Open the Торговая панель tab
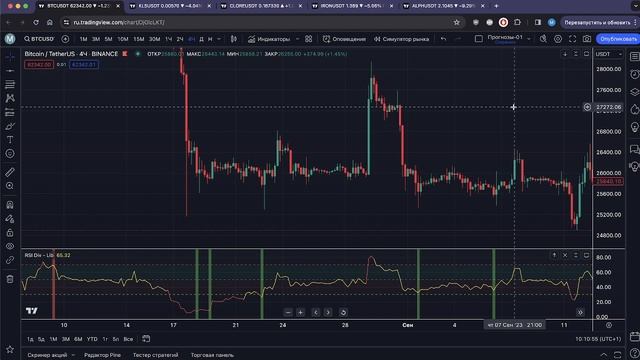Viewport: 640px width, 360px height. (x=212, y=355)
